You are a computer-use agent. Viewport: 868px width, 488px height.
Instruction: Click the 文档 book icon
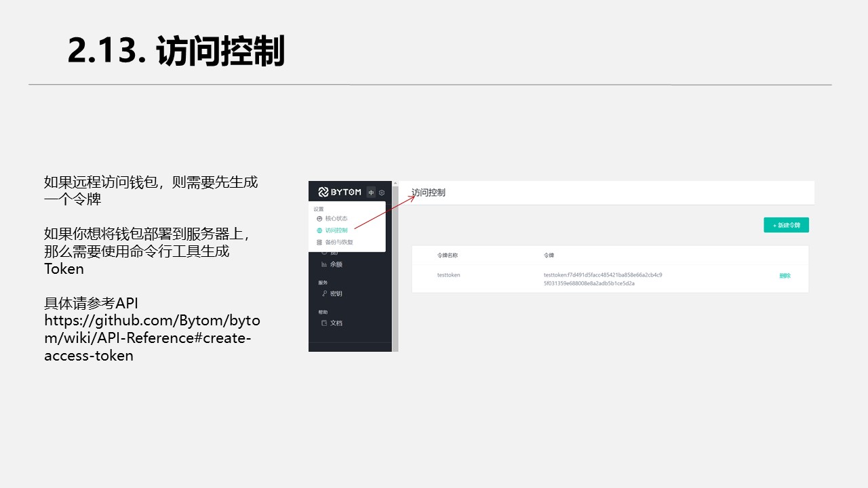coord(324,323)
